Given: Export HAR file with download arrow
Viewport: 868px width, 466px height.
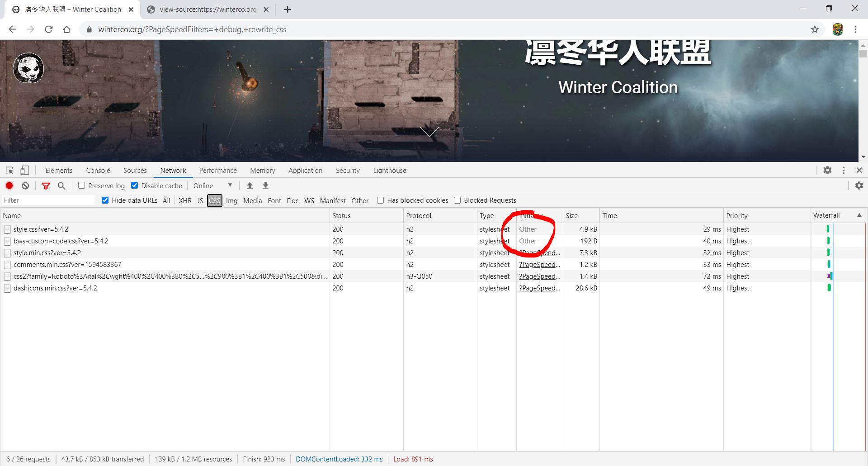Looking at the screenshot, I should click(266, 185).
